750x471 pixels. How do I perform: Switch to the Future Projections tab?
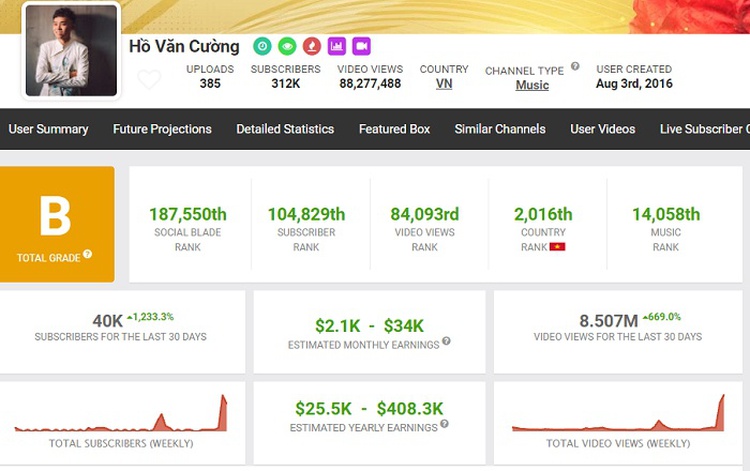pyautogui.click(x=162, y=129)
